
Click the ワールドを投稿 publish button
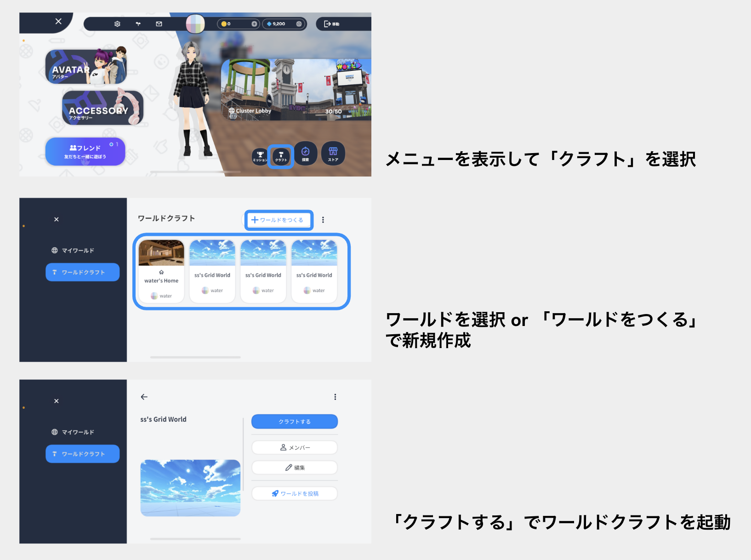294,493
